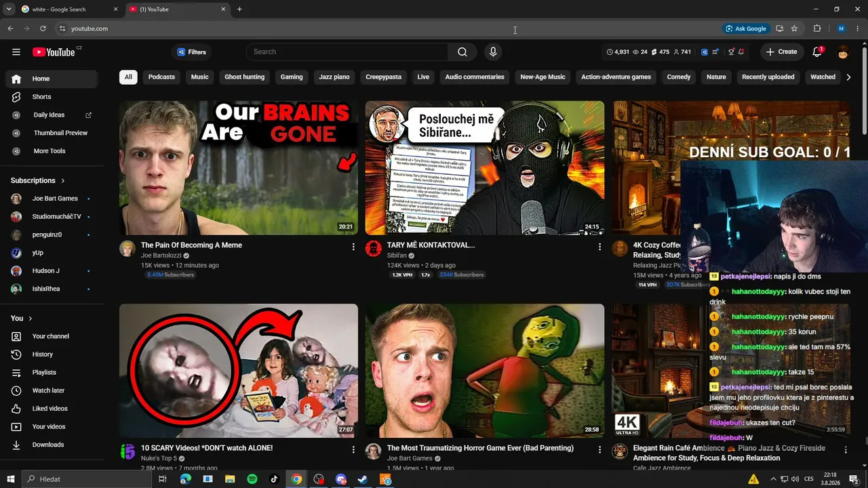Screen dimensions: 868x488
Task: Bookmark this page with the star icon
Action: point(794,28)
